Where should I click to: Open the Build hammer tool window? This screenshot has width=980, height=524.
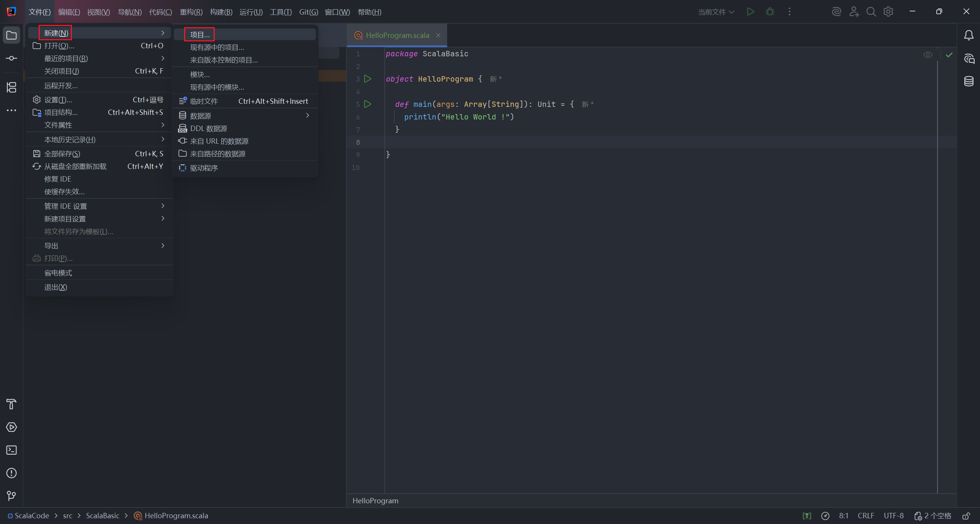tap(11, 404)
